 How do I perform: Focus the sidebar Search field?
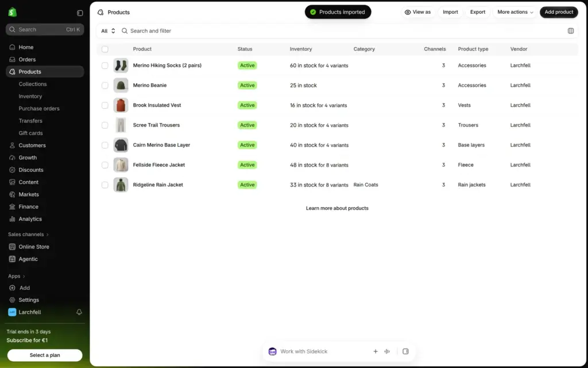(45, 29)
